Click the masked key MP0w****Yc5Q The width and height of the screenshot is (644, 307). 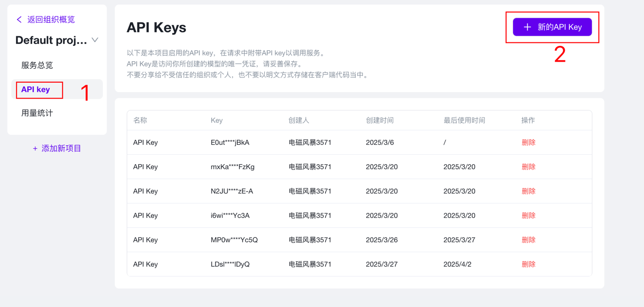point(234,240)
